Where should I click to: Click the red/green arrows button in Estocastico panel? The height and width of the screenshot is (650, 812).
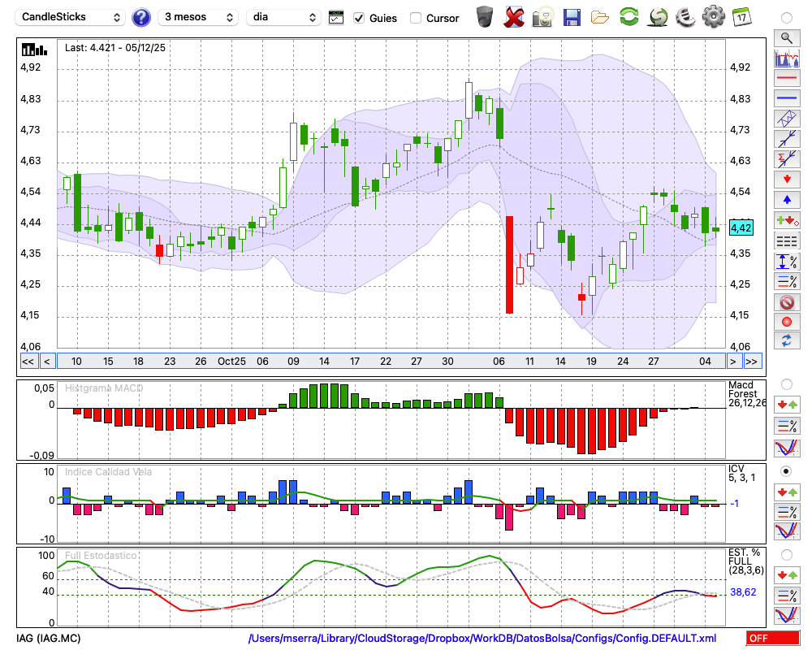(x=787, y=574)
